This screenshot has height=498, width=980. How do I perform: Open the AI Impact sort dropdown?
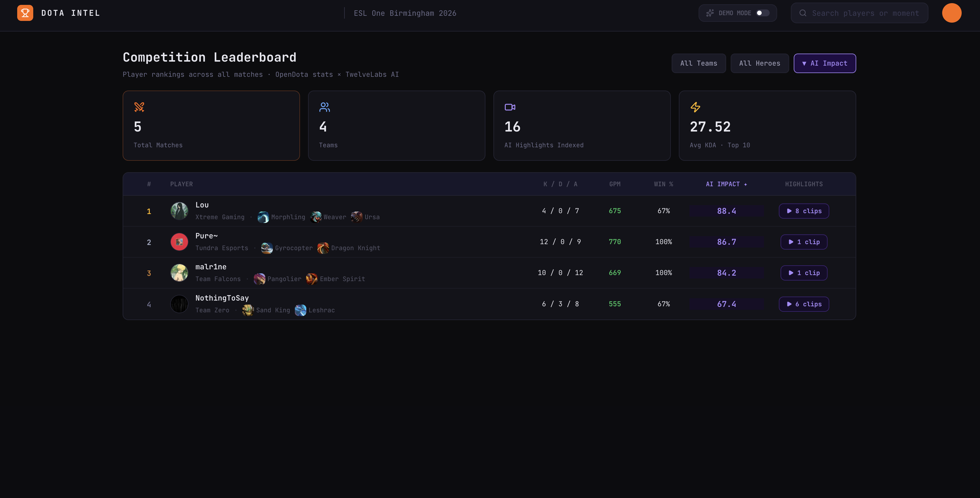click(x=824, y=63)
